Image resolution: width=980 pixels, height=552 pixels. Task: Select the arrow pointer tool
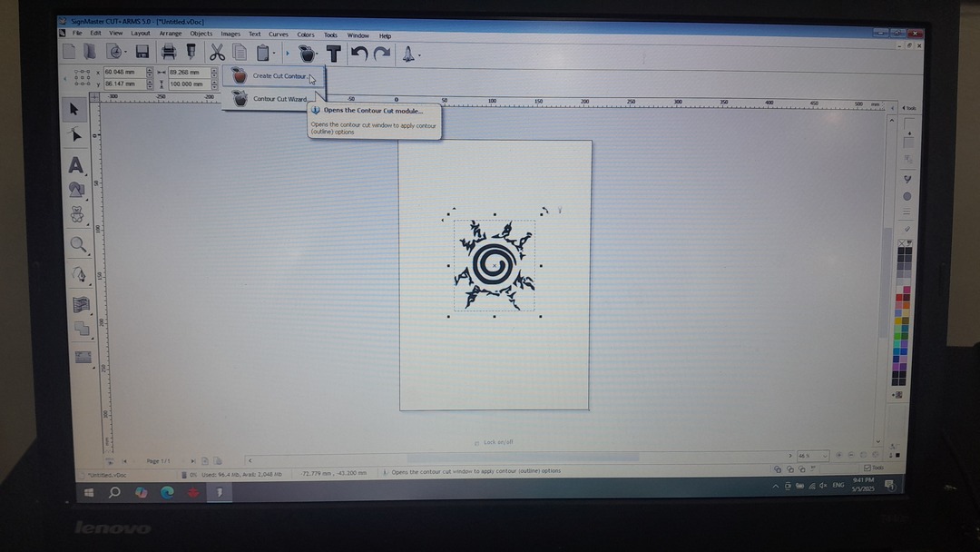pyautogui.click(x=74, y=109)
